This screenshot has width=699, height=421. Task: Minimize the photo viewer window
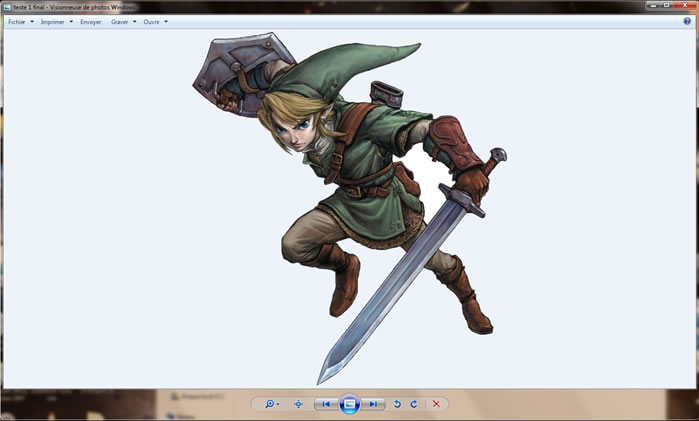pyautogui.click(x=654, y=5)
